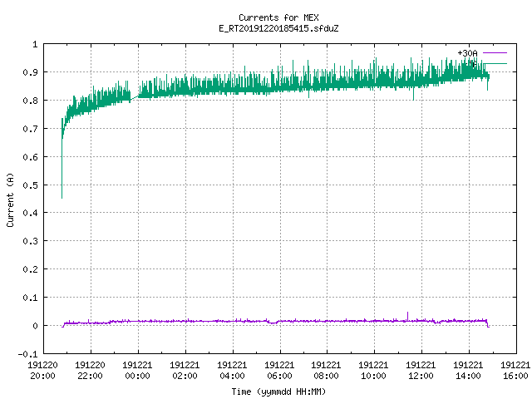532x399 pixels.
Task: Click the x-axis time label '14:00'
Action: coord(468,376)
